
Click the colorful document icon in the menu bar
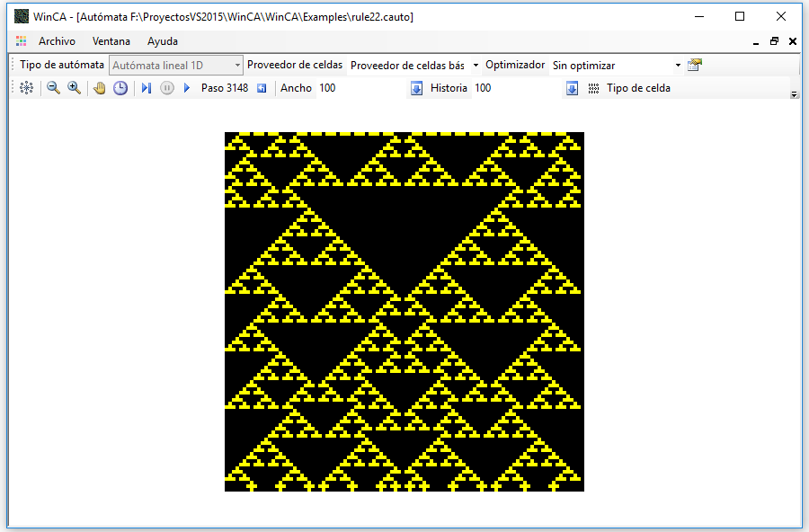(x=22, y=41)
